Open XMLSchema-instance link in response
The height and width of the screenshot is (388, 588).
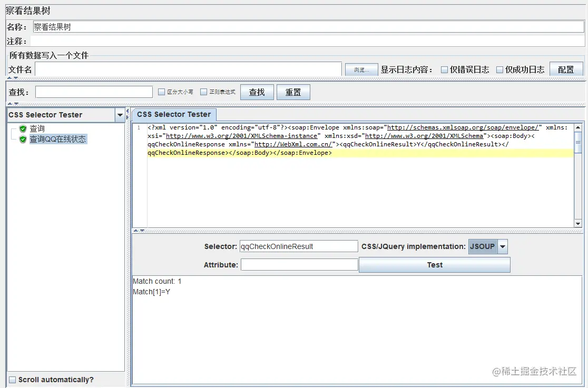(x=241, y=136)
